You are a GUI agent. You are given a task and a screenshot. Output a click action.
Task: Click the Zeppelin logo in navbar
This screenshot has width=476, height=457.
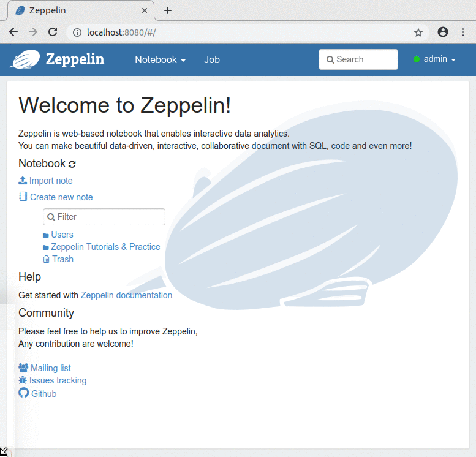point(57,59)
